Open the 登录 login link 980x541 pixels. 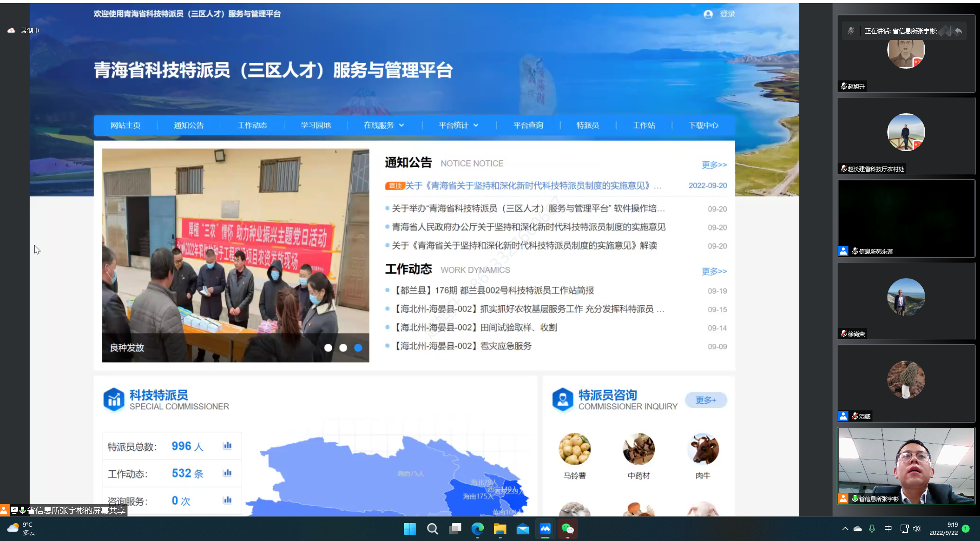tap(727, 14)
